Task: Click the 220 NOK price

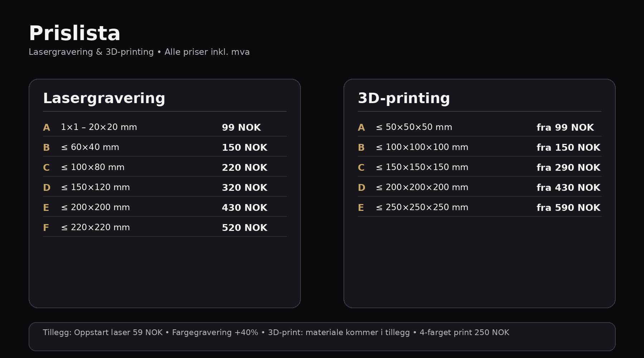Action: click(x=244, y=168)
